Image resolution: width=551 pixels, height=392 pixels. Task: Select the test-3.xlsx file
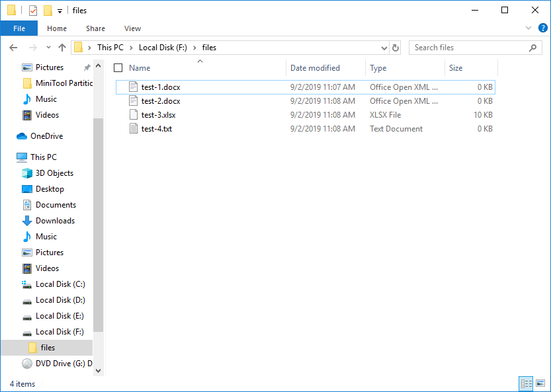[x=158, y=115]
